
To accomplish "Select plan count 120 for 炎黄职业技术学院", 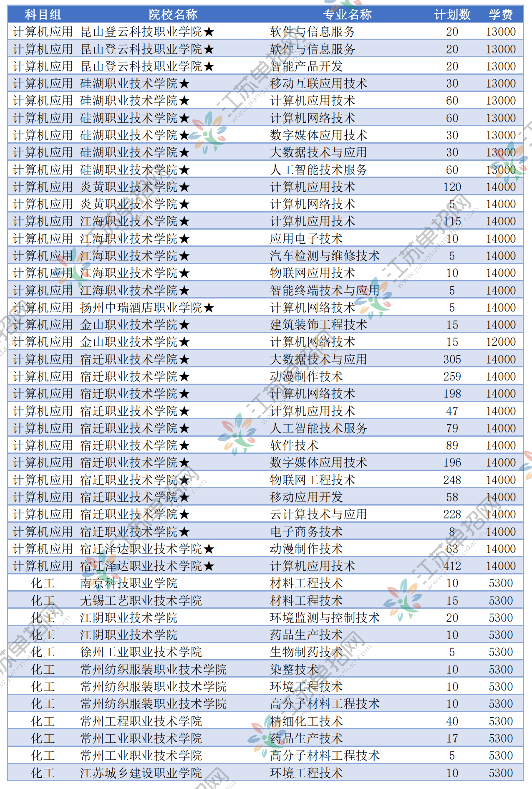I will pos(452,187).
